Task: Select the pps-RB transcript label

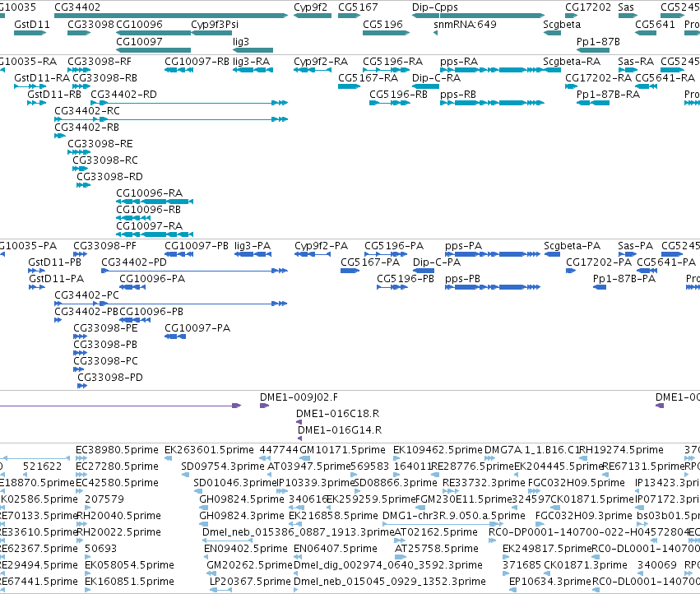Action: [x=458, y=95]
